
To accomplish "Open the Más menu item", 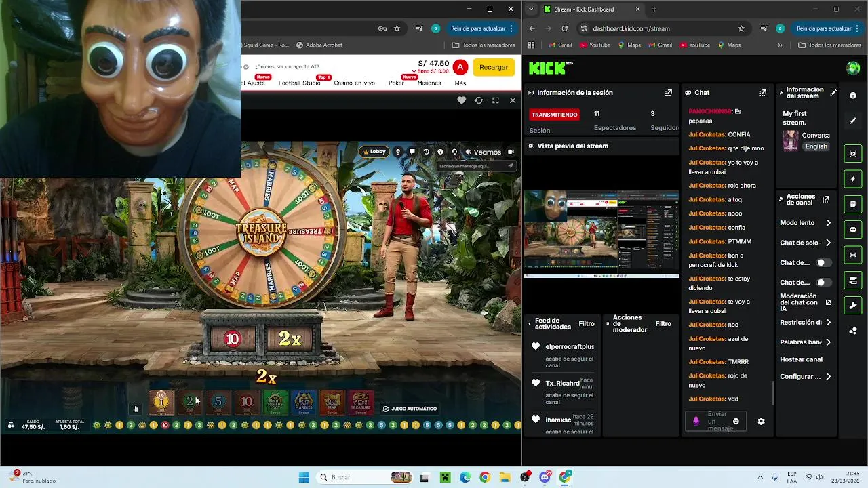I will click(x=460, y=83).
